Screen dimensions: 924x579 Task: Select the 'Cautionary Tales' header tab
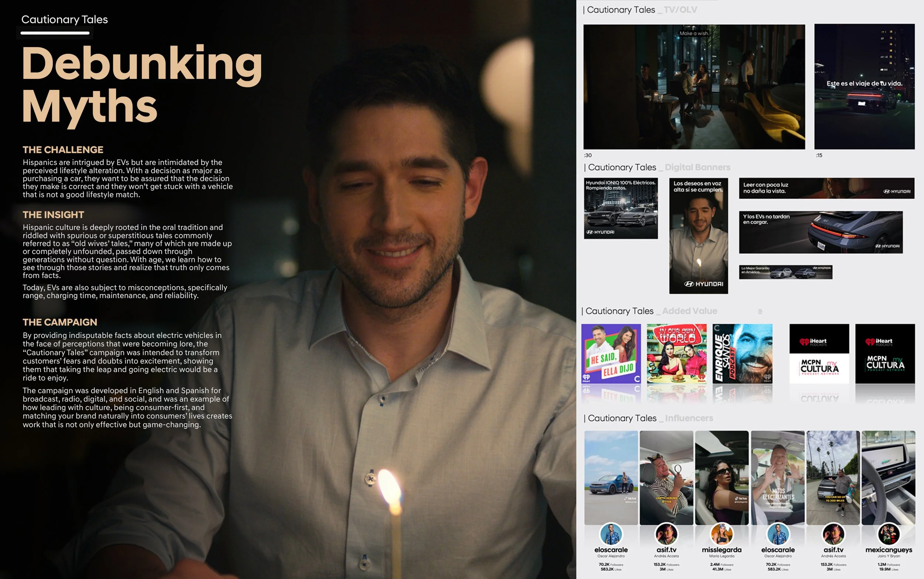64,20
